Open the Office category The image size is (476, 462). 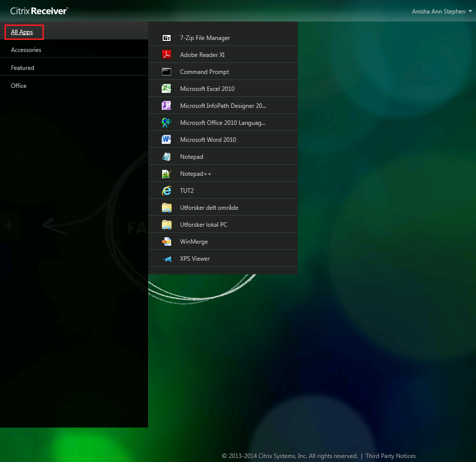click(x=19, y=86)
